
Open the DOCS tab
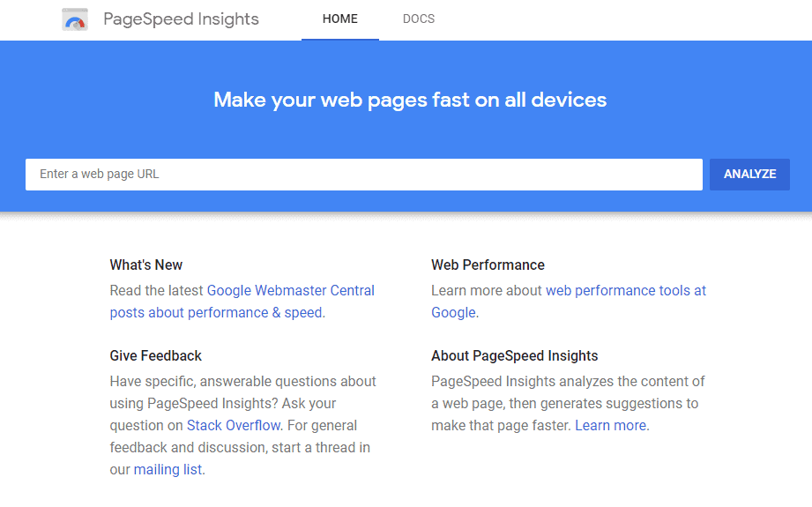click(419, 19)
